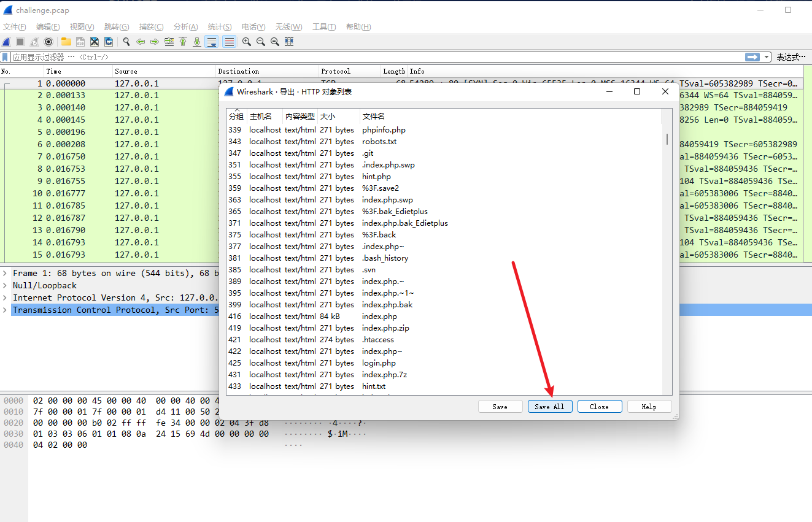Click the Stop capture square icon
Viewport: 812px width, 522px height.
20,42
